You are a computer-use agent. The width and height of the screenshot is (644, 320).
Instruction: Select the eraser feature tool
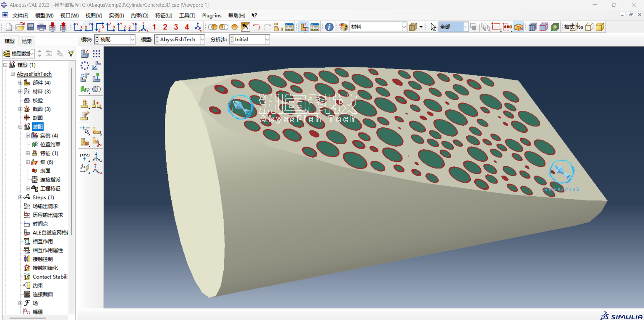(x=85, y=116)
